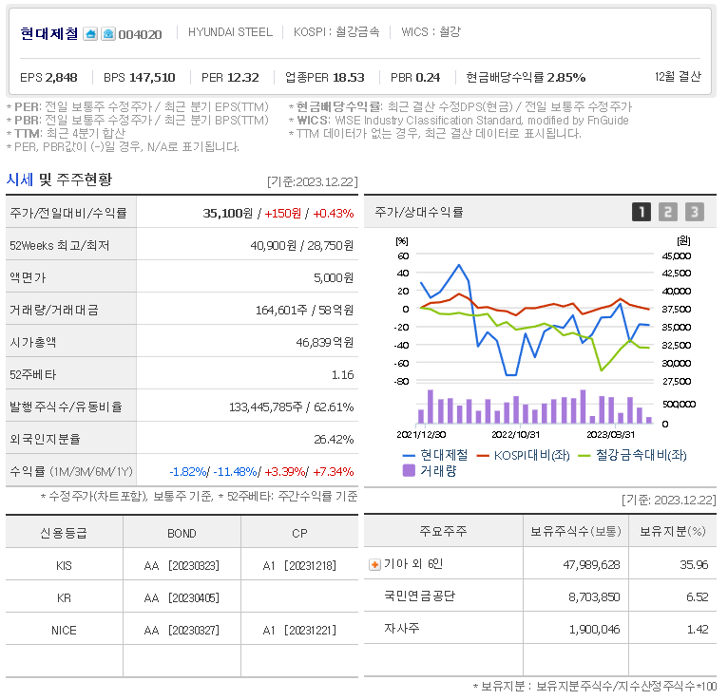Select the PBR 0.24 value
This screenshot has height=700, width=728.
click(415, 78)
